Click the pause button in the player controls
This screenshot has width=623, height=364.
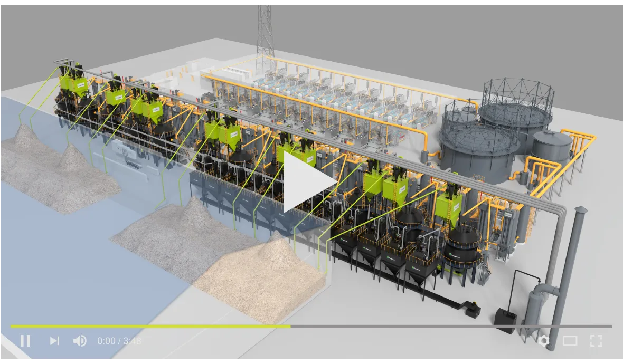[25, 341]
